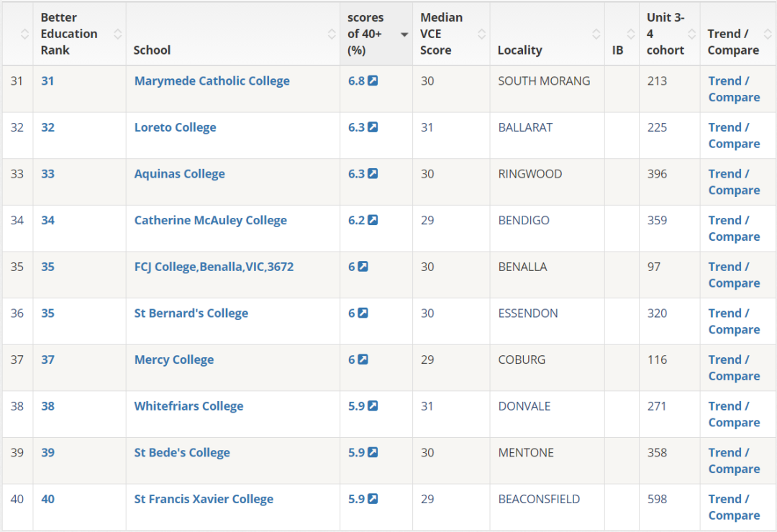Open external link icon beside Marymede 6.8 score

coord(373,81)
